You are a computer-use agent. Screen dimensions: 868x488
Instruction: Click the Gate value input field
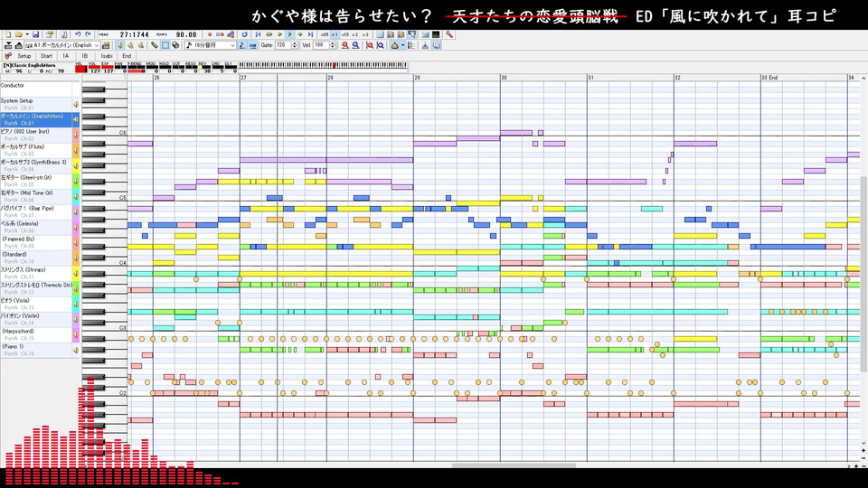[x=283, y=45]
